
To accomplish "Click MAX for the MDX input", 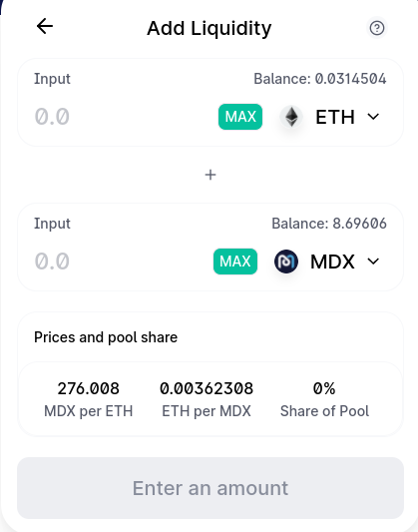I will (x=235, y=262).
